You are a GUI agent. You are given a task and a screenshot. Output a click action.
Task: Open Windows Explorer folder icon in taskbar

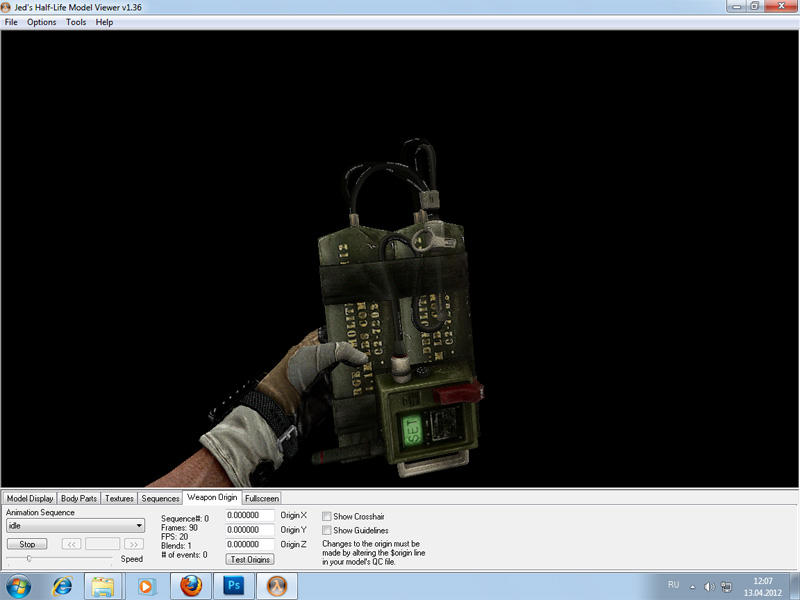click(x=102, y=585)
